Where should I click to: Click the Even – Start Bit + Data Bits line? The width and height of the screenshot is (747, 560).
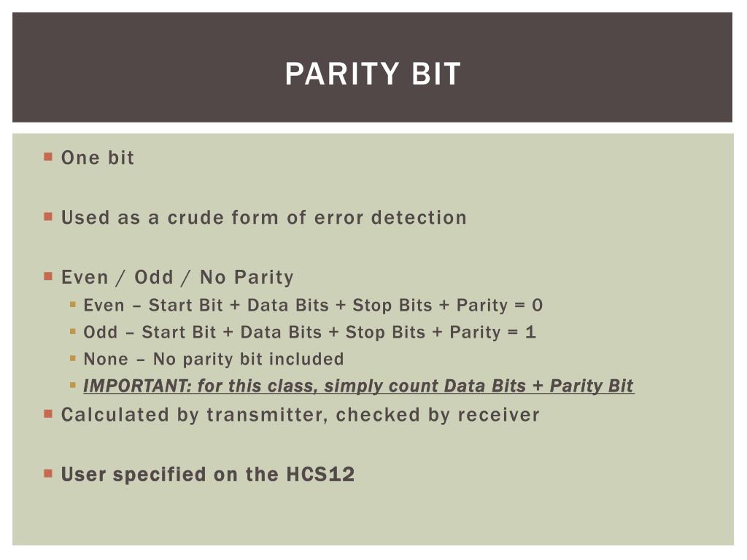[313, 306]
